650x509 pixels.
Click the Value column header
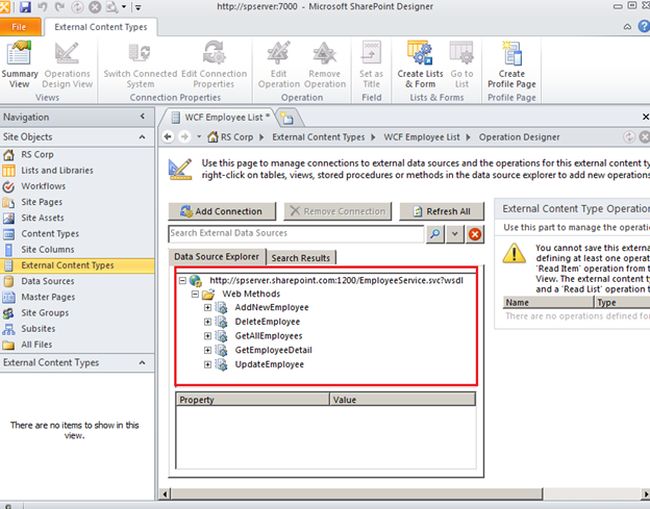(403, 400)
